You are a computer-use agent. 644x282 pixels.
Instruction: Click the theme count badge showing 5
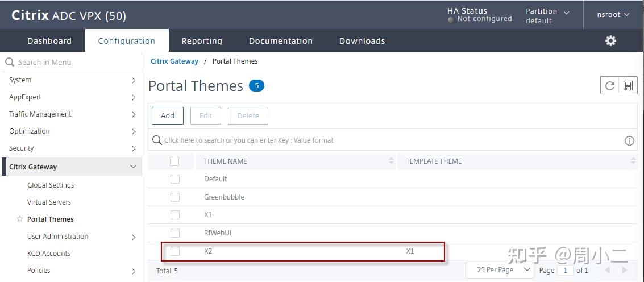coord(257,86)
